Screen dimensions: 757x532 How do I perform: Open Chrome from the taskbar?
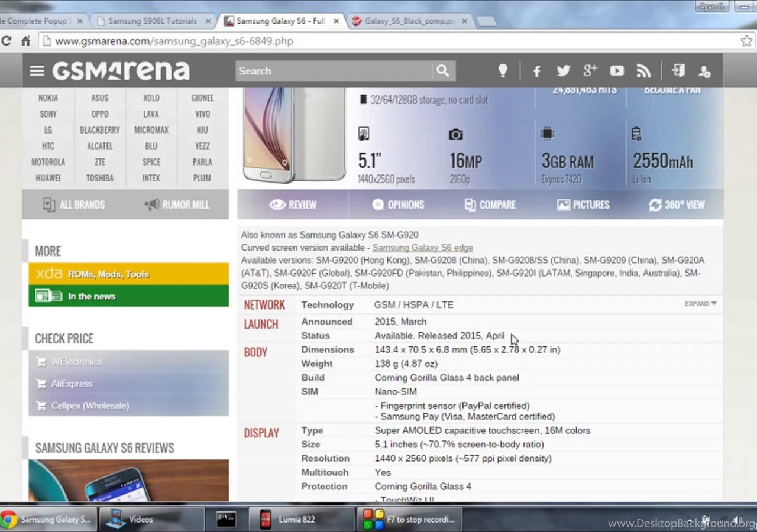coord(47,520)
